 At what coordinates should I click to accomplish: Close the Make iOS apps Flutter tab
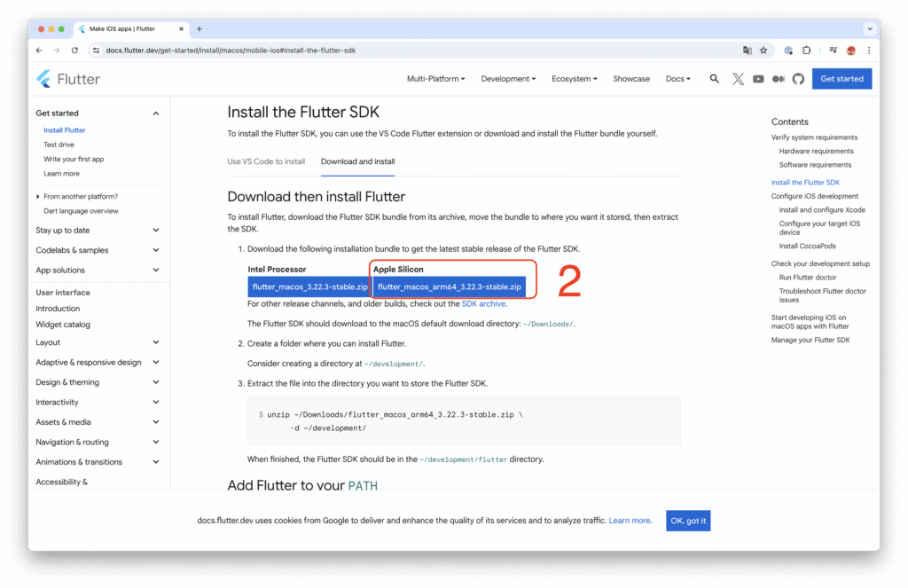[181, 29]
